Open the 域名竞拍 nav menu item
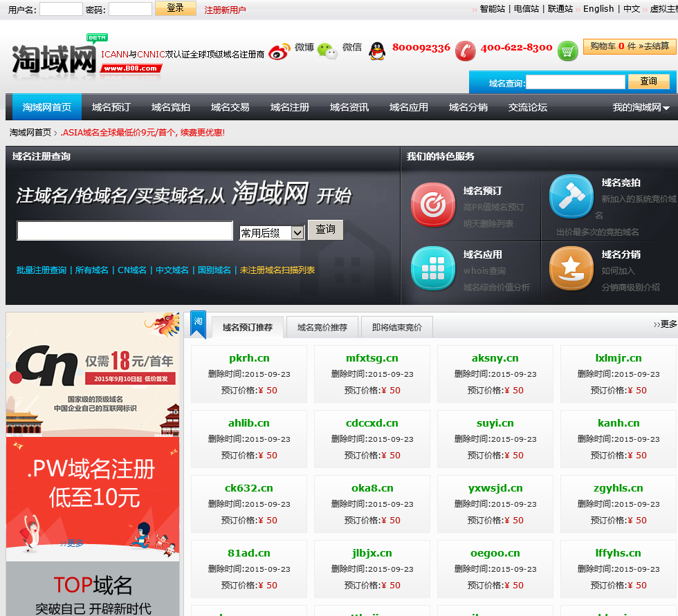 coord(171,107)
